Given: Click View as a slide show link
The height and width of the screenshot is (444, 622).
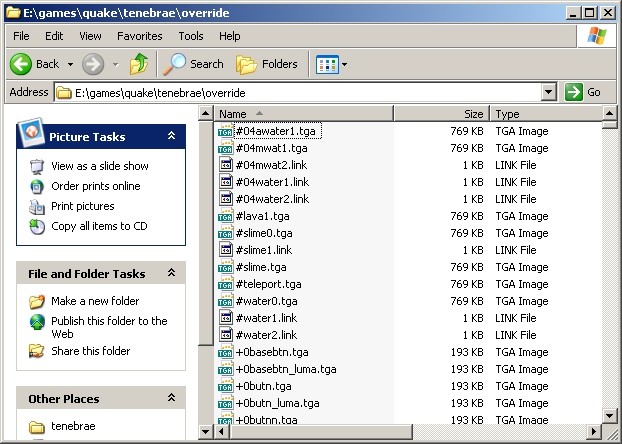Looking at the screenshot, I should coord(99,166).
